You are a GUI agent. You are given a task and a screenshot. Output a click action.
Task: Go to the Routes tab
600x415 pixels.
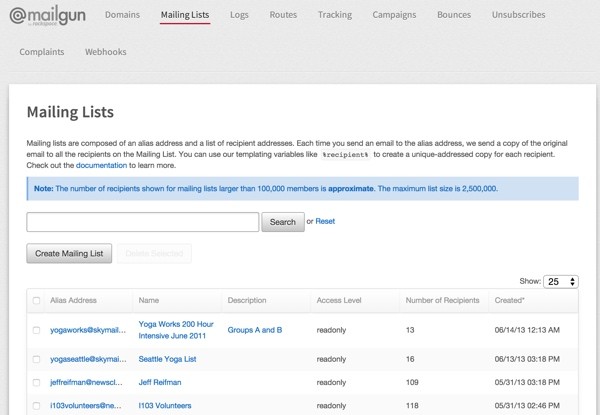283,15
